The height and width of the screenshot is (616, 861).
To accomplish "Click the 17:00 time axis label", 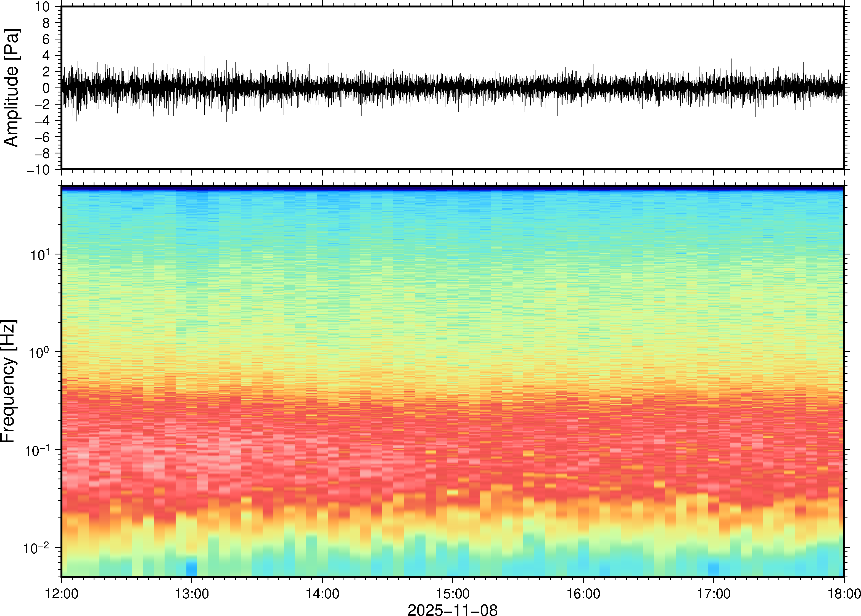I will pos(713,594).
